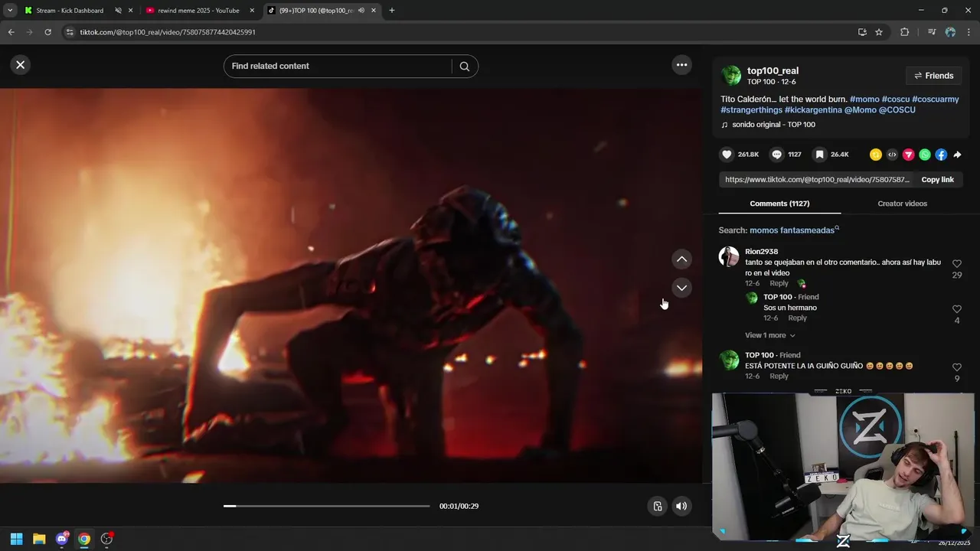Open the @COSCU mention
This screenshot has height=551, width=980.
click(897, 110)
